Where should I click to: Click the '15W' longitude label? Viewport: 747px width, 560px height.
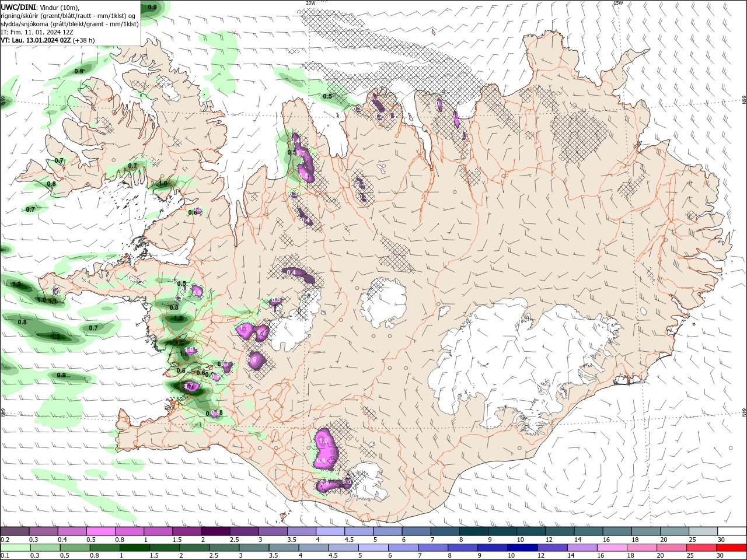point(618,2)
